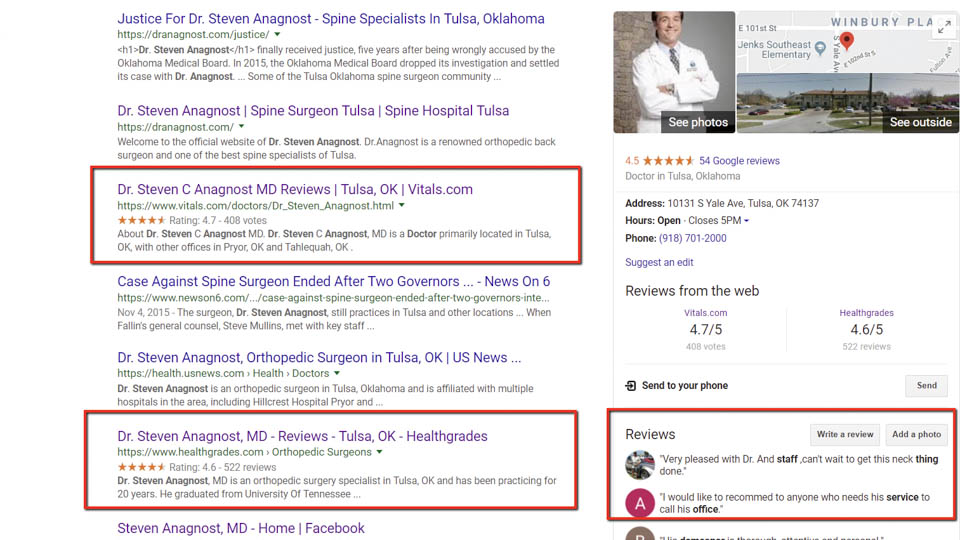Image resolution: width=960 pixels, height=540 pixels.
Task: Open dropdown arrow beside dranagnost.com/justice URL
Action: [x=277, y=35]
